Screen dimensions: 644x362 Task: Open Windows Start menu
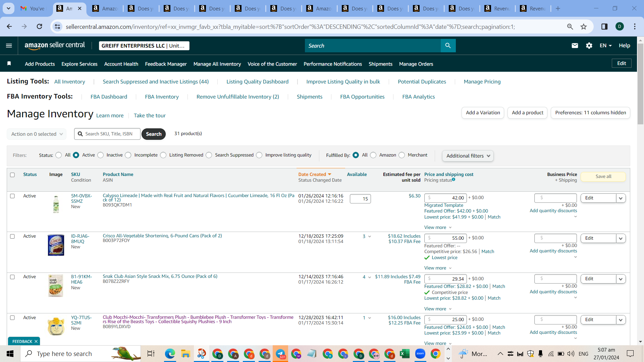coord(10,354)
